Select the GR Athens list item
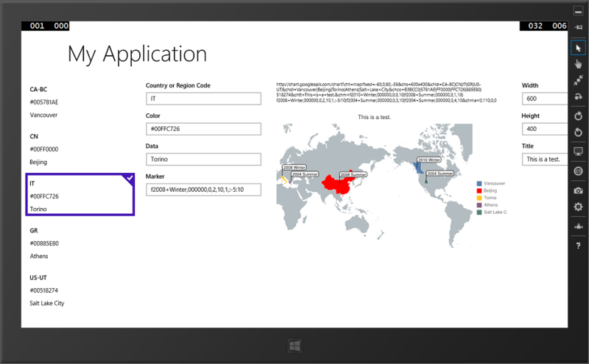 tap(80, 243)
